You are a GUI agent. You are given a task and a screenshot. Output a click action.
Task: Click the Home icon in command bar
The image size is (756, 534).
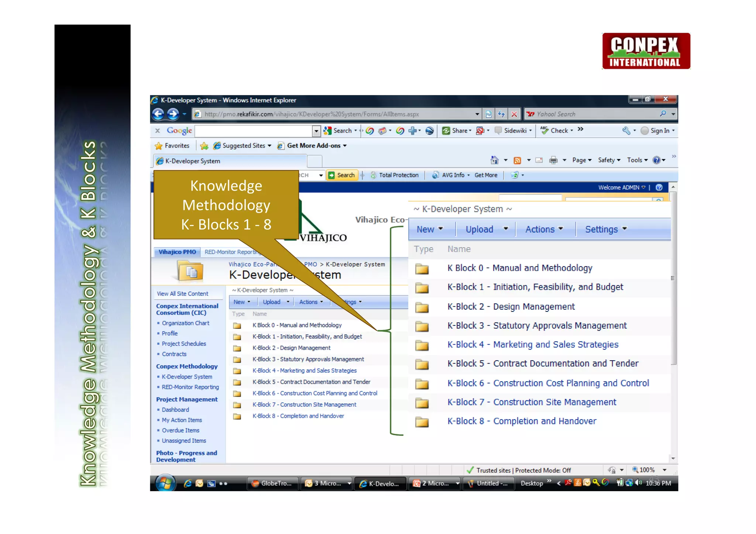(494, 160)
